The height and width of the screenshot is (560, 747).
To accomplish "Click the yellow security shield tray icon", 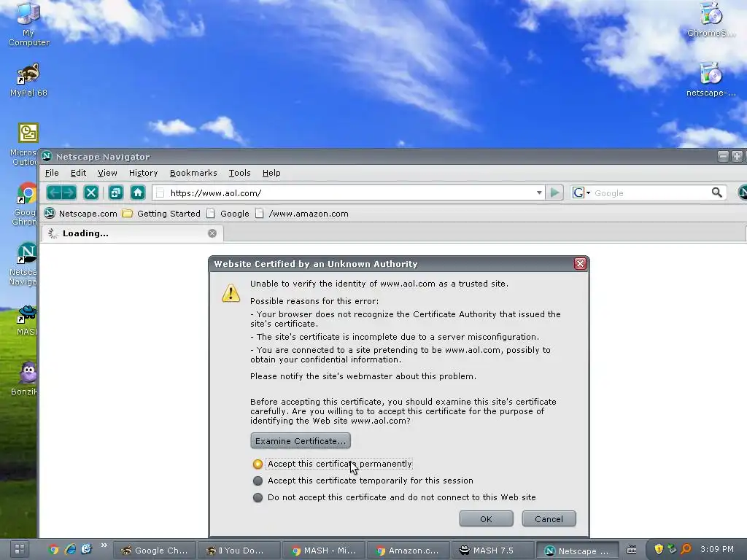I will click(x=659, y=549).
